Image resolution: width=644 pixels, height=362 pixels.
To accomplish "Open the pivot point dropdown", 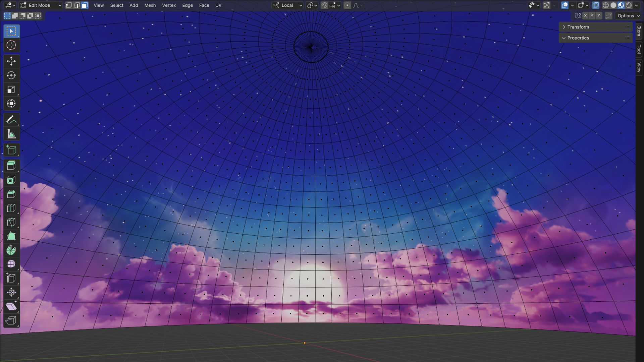I will click(x=312, y=5).
